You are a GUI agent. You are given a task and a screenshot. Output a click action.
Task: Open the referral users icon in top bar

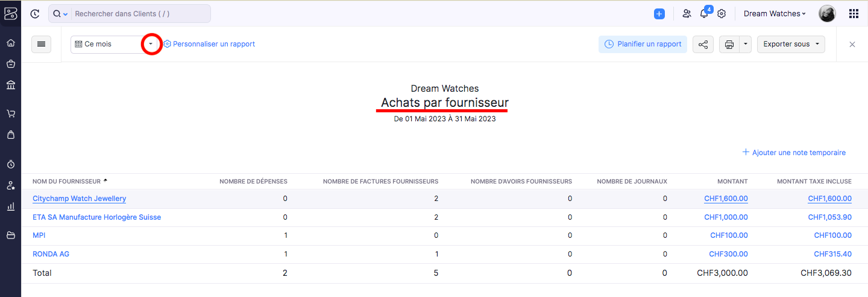[x=687, y=13]
